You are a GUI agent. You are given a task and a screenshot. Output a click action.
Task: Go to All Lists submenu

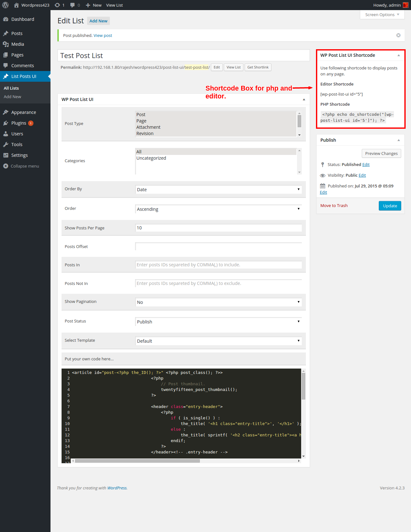(11, 88)
